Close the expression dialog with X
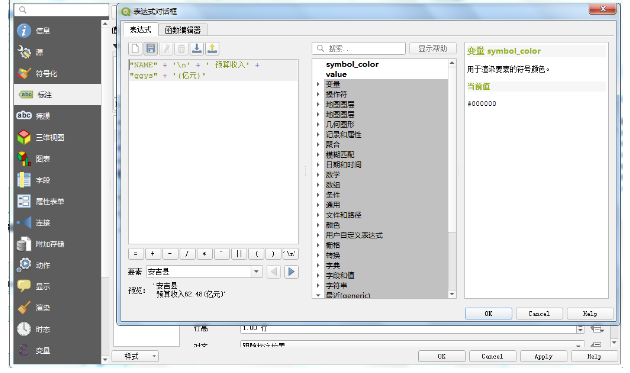Screen dimensions: 630x373 pyautogui.click(x=602, y=9)
